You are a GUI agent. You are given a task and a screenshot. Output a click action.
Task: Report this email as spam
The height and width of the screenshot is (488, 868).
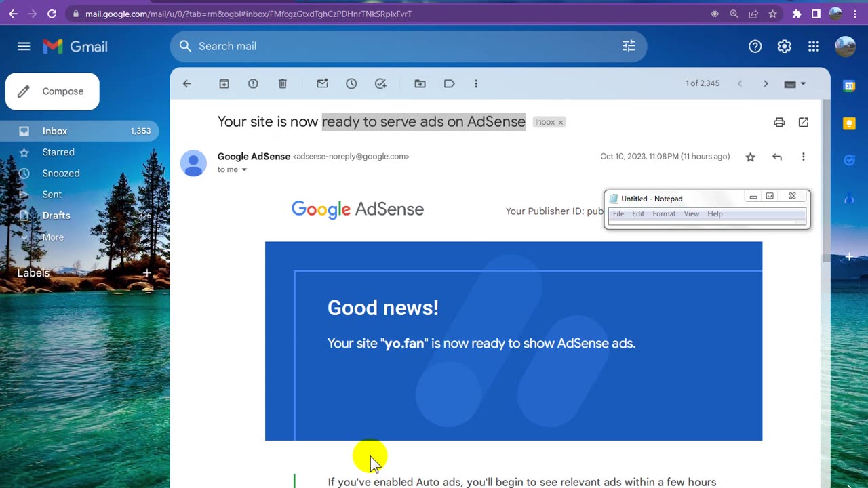pyautogui.click(x=253, y=83)
